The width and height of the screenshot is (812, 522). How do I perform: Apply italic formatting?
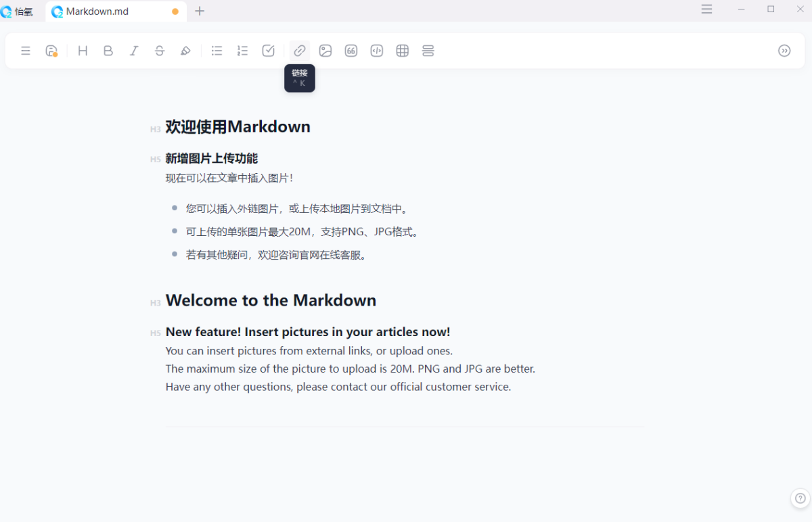coord(134,51)
